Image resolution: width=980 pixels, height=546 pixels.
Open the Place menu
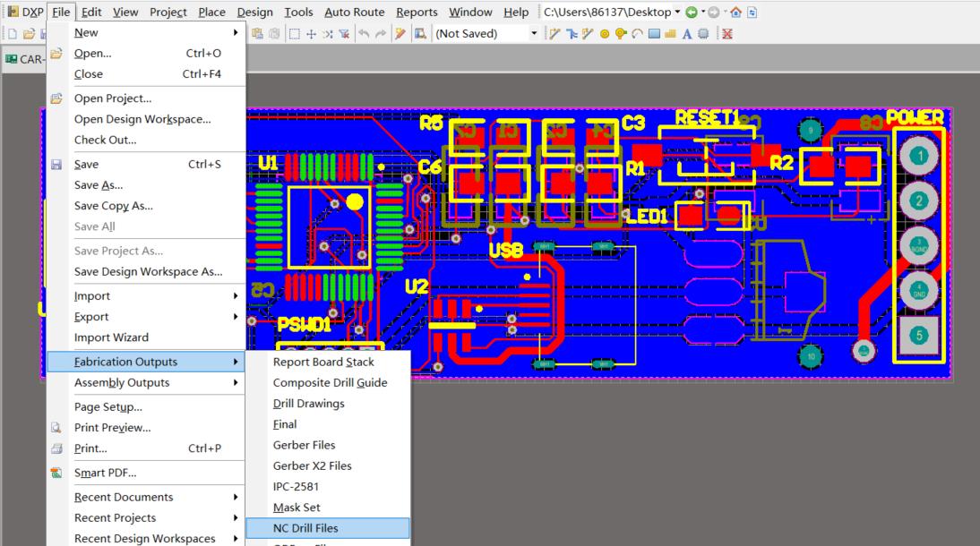[212, 12]
